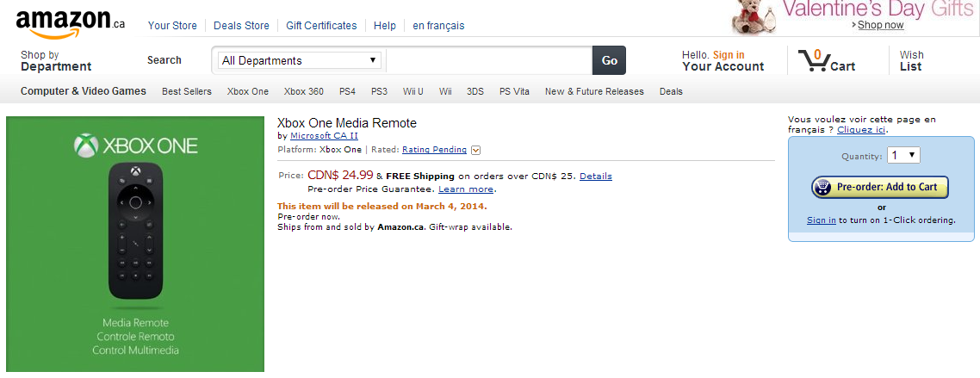Open the Wii category tab

point(445,91)
